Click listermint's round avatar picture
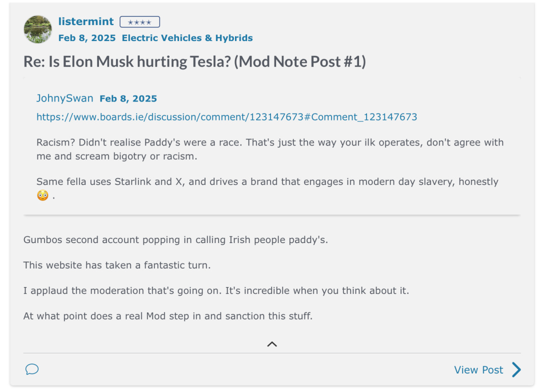The width and height of the screenshot is (542, 392). coord(37,29)
